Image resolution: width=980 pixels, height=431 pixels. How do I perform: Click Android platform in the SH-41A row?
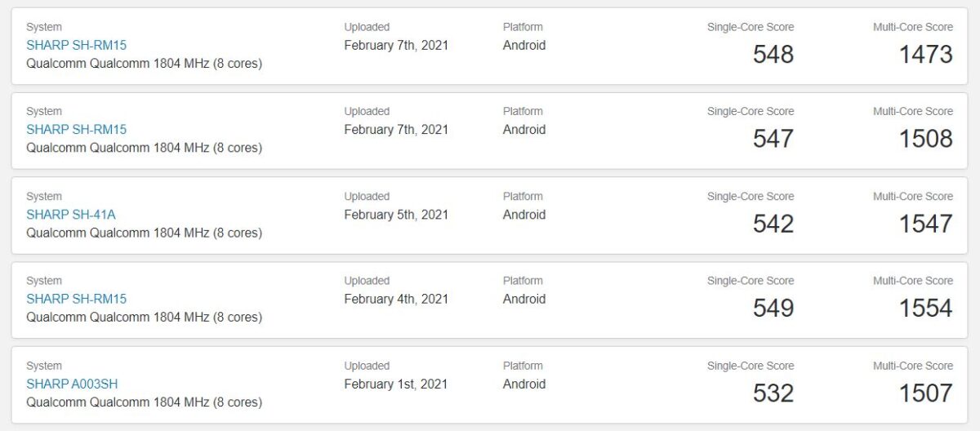(x=524, y=215)
